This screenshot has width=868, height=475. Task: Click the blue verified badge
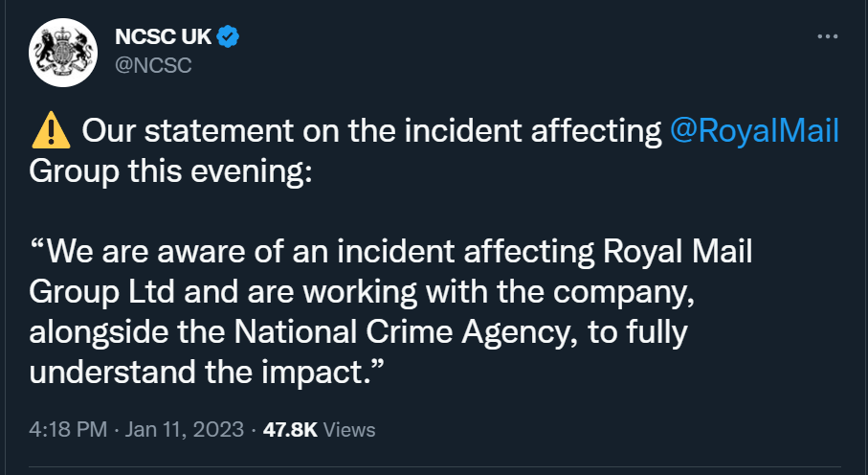click(228, 37)
